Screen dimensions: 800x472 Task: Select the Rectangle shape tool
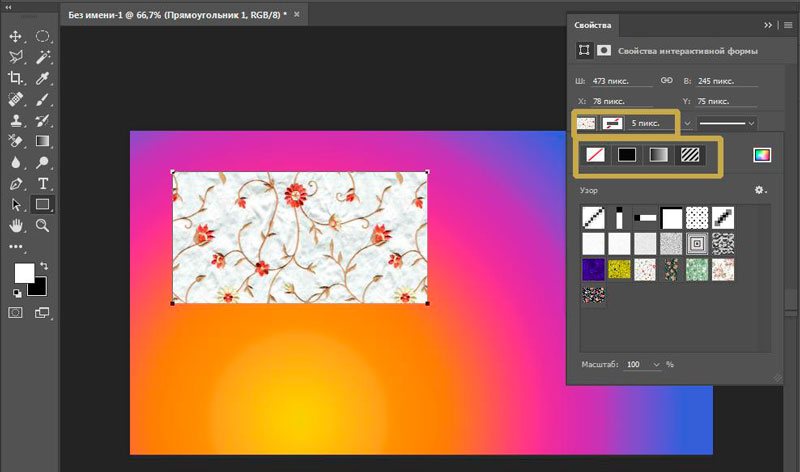[x=42, y=205]
